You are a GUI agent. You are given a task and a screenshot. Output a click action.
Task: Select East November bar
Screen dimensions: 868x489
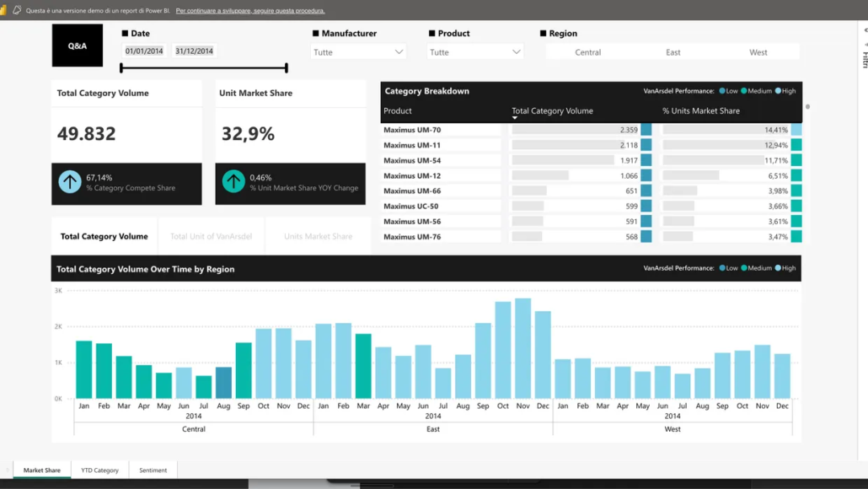point(522,348)
